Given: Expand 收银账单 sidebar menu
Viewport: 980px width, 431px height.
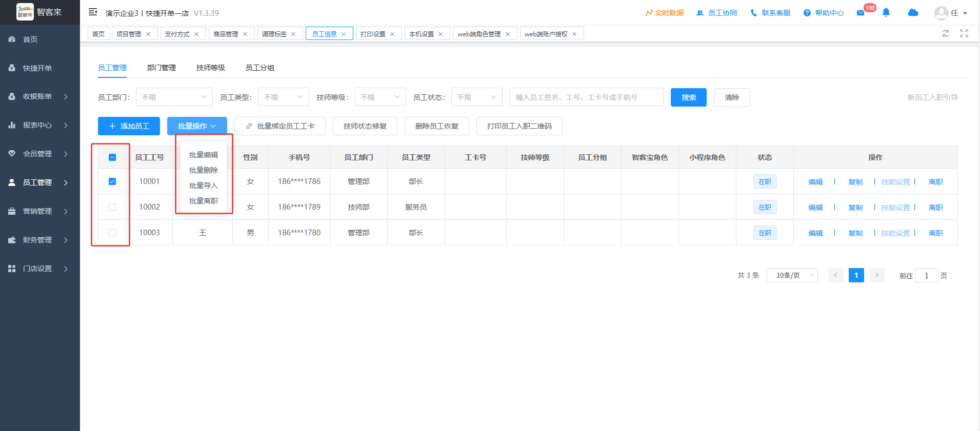Looking at the screenshot, I should [40, 96].
